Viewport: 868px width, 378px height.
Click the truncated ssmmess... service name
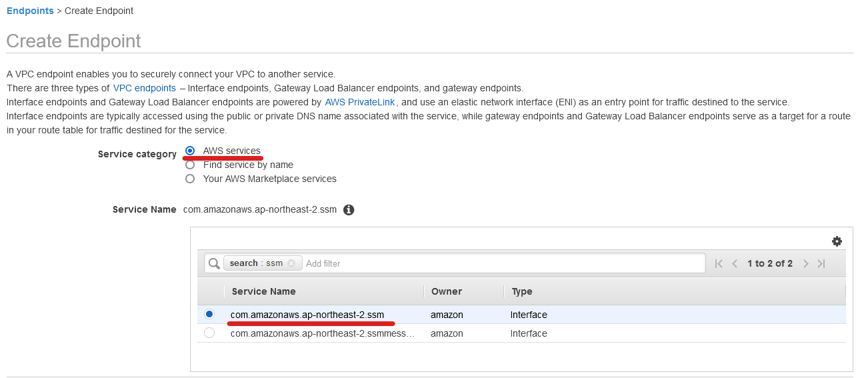point(323,333)
